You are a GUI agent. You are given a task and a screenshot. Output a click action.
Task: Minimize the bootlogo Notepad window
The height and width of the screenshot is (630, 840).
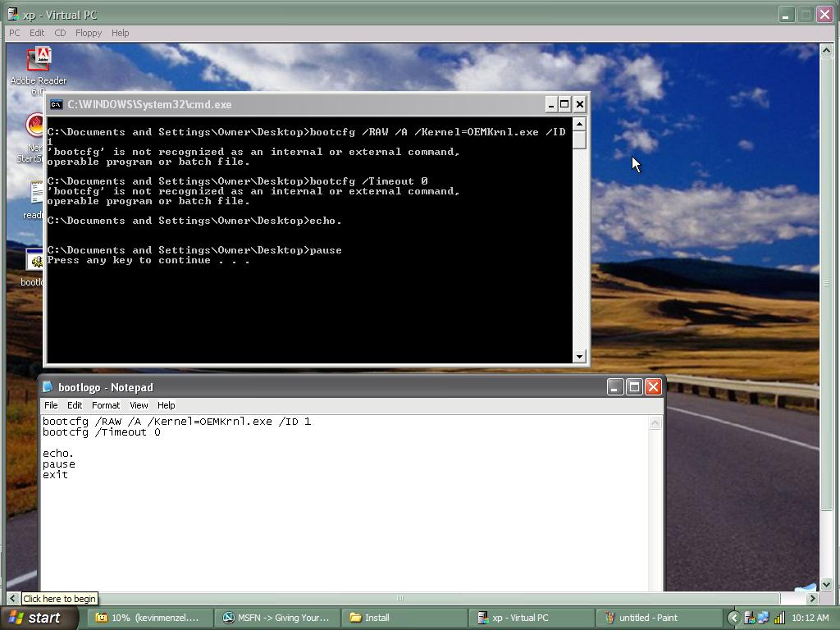[x=615, y=387]
